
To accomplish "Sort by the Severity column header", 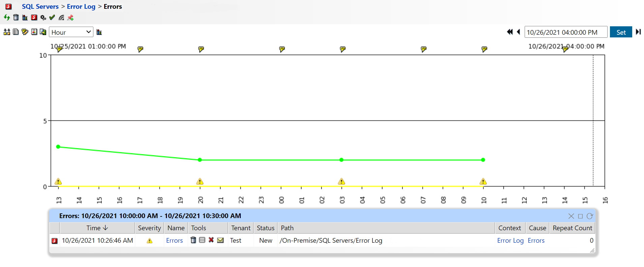I will [149, 228].
